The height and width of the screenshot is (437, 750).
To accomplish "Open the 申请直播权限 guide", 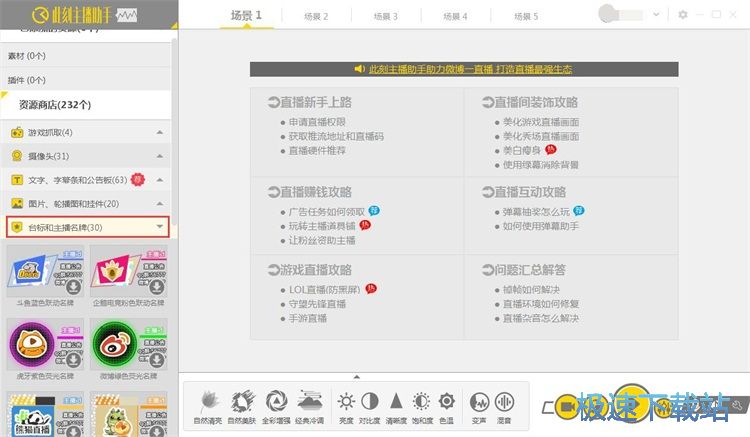I will [317, 122].
